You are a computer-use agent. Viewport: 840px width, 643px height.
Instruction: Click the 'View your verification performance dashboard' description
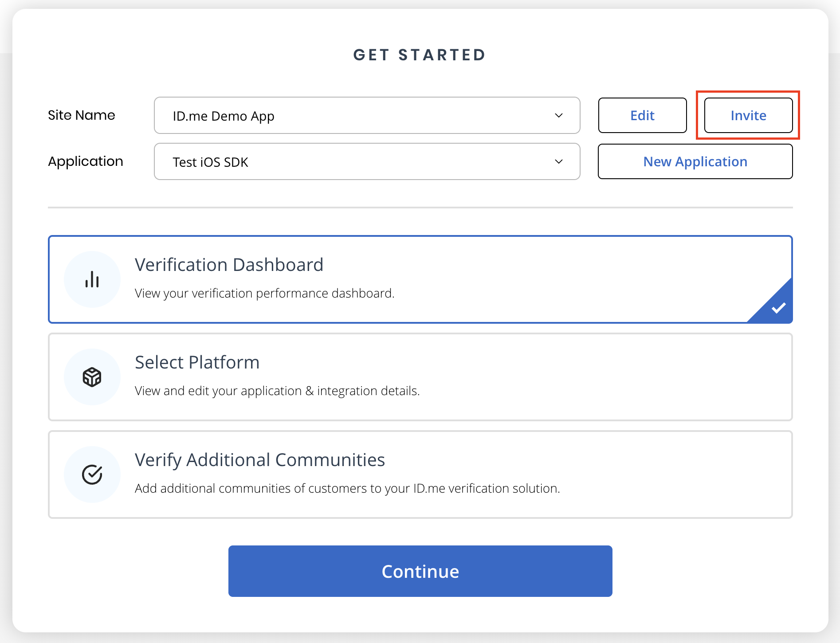(264, 294)
